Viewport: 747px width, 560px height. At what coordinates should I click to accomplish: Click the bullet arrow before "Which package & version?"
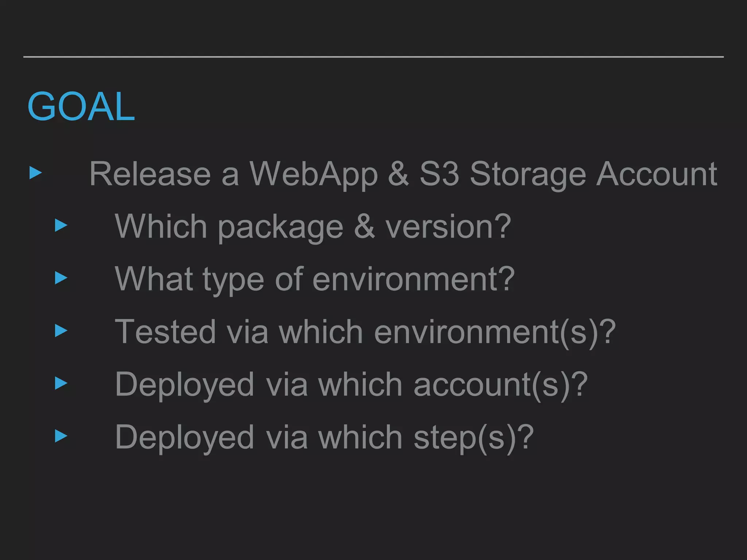[x=61, y=225]
